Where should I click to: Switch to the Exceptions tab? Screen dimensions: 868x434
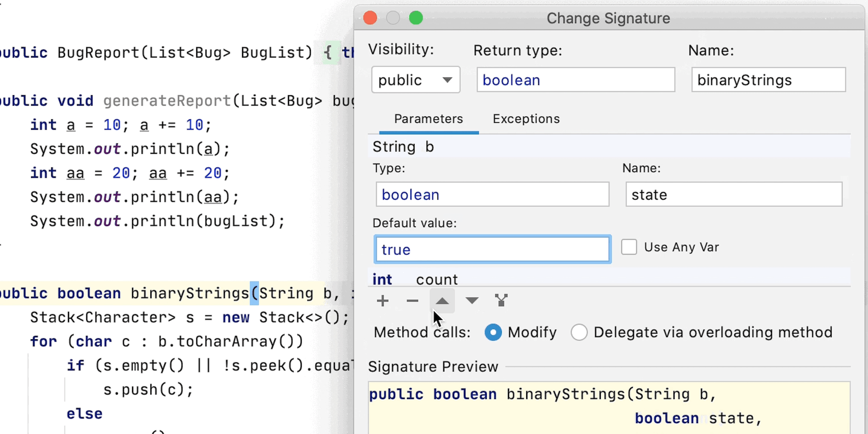pos(526,119)
